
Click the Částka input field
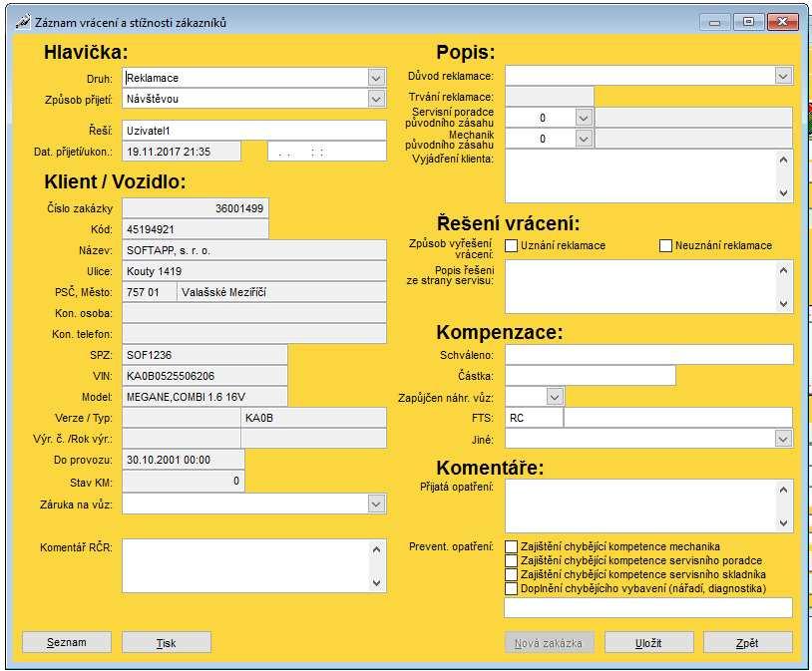click(591, 375)
